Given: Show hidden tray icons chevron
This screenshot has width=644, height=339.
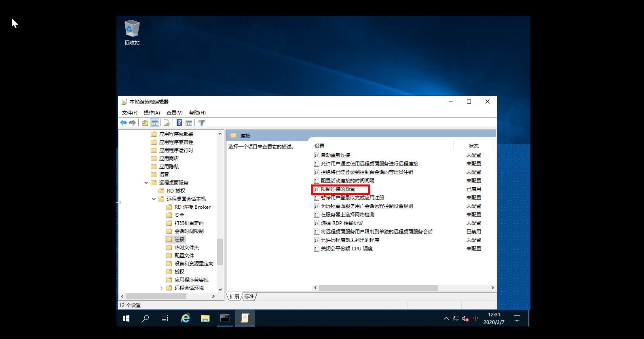Looking at the screenshot, I should [446, 318].
